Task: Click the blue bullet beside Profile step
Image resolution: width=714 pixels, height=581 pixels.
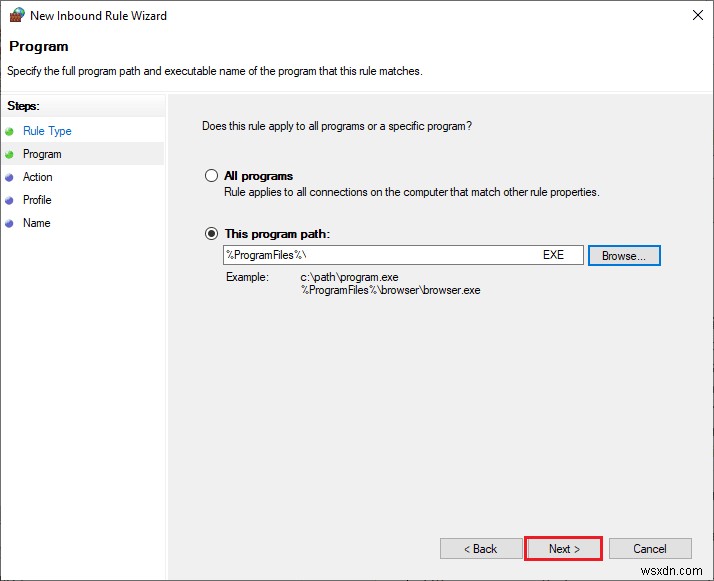Action: (x=10, y=200)
